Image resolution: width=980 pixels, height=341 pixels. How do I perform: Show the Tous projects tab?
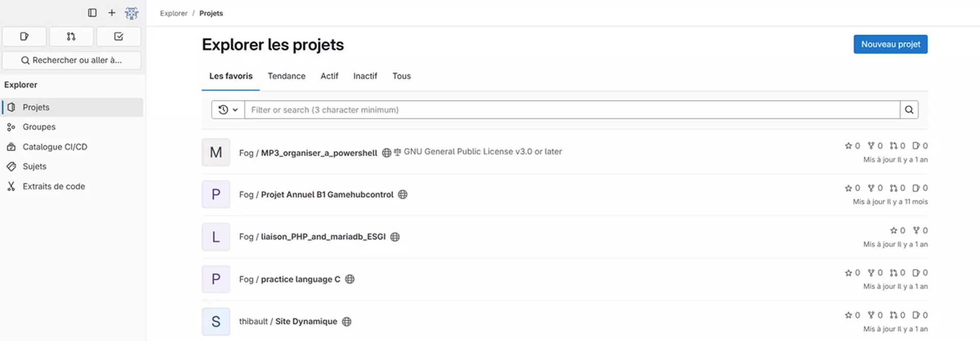coord(401,76)
